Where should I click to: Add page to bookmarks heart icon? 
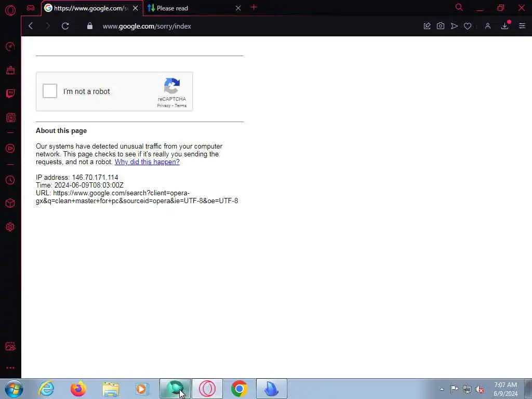(468, 26)
